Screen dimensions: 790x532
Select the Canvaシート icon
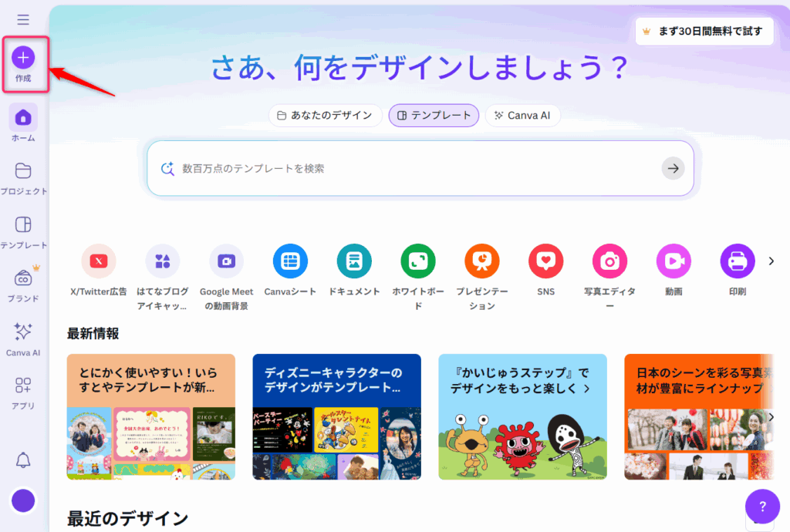(x=290, y=261)
